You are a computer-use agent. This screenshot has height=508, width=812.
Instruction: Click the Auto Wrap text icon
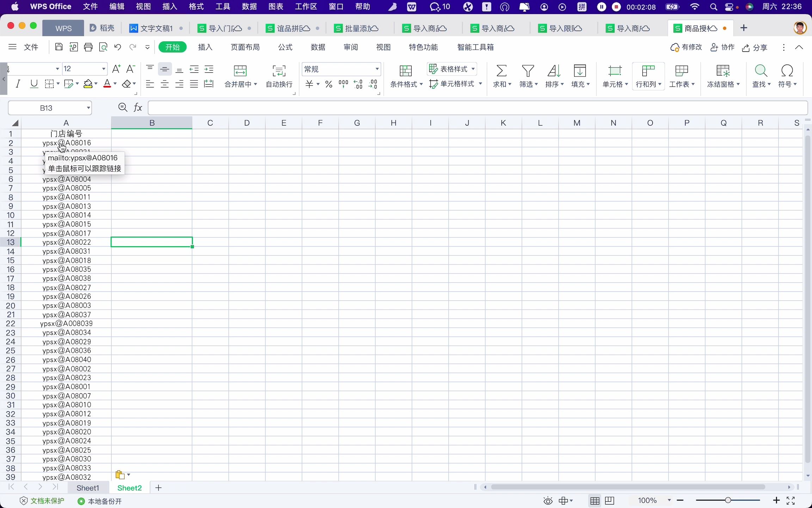[279, 71]
